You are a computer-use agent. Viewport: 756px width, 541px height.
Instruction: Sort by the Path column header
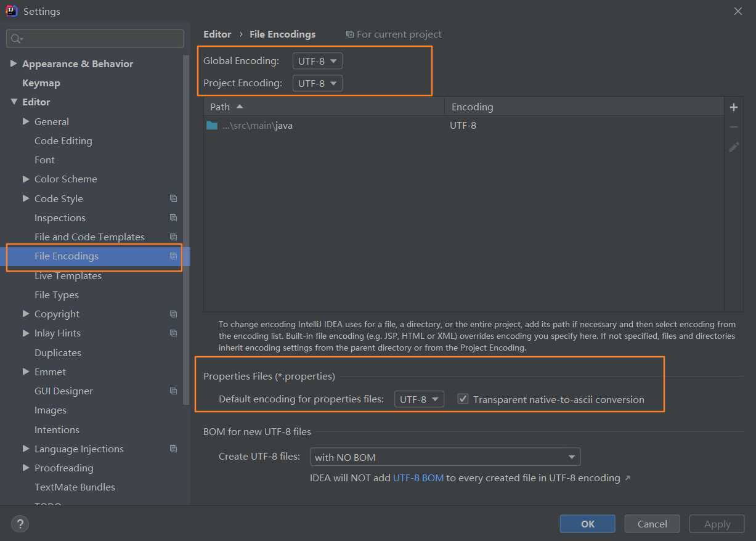324,107
